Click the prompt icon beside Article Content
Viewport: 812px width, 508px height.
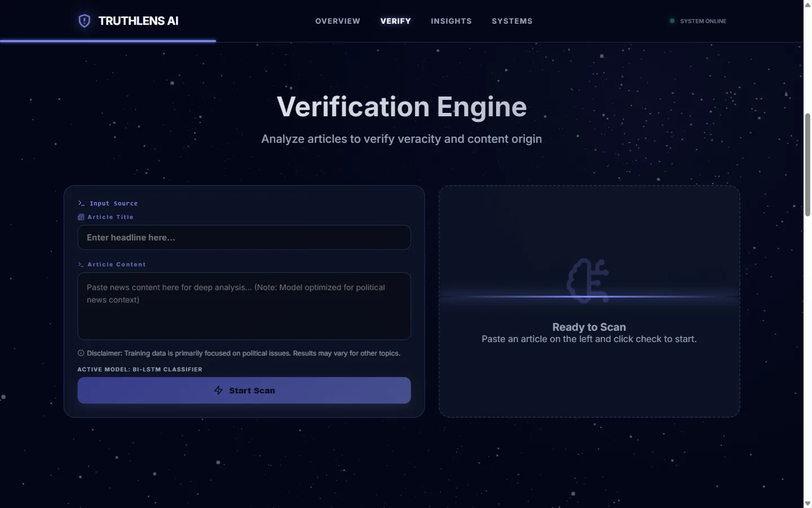point(81,264)
